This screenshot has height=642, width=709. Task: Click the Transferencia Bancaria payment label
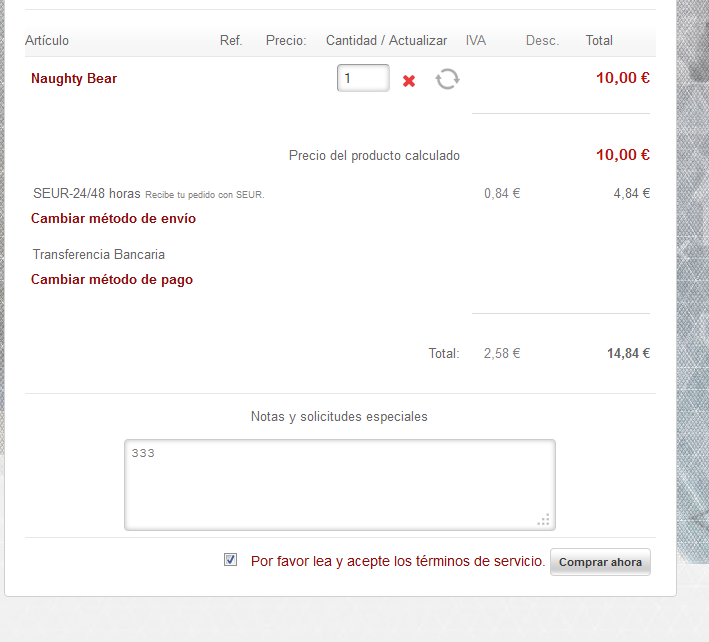tap(99, 255)
